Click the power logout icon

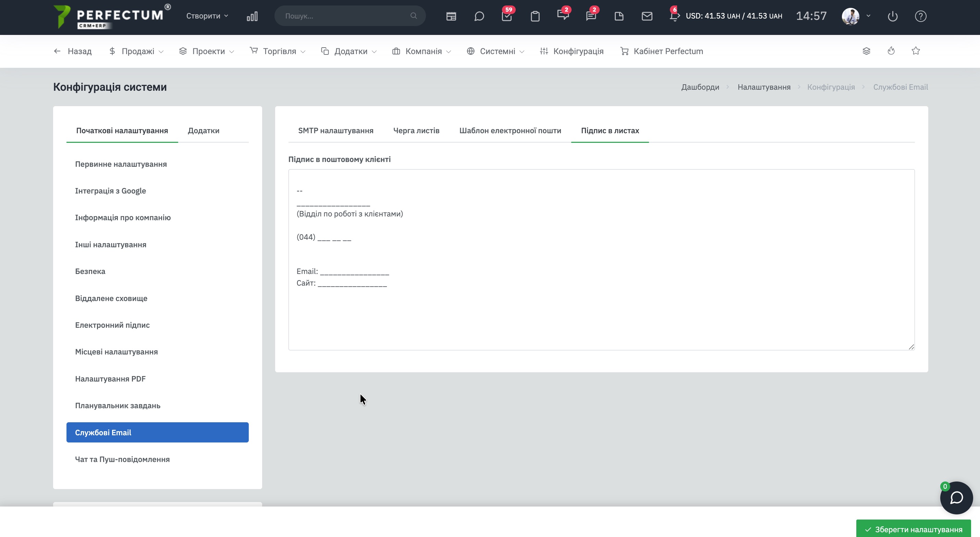tap(893, 16)
